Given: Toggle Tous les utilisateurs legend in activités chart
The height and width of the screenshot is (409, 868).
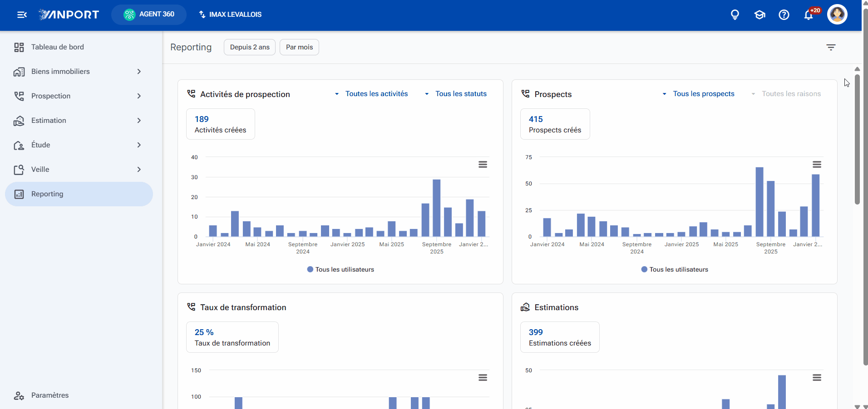Looking at the screenshot, I should pyautogui.click(x=340, y=269).
